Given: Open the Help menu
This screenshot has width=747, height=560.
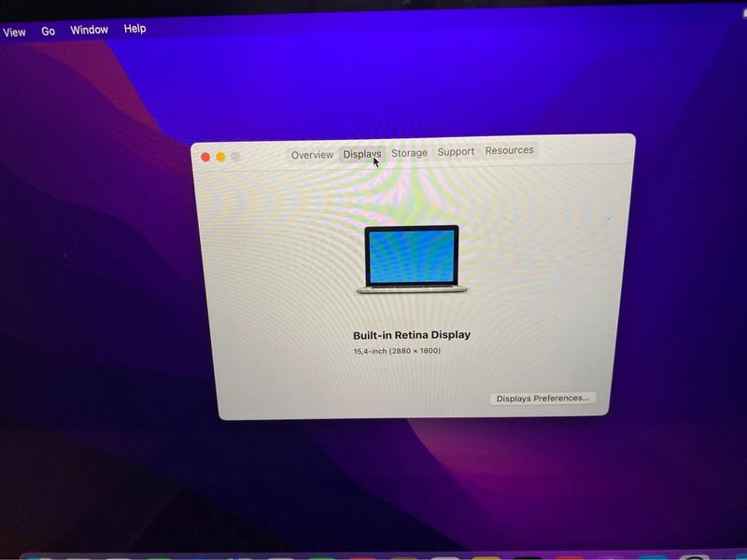Looking at the screenshot, I should (134, 29).
